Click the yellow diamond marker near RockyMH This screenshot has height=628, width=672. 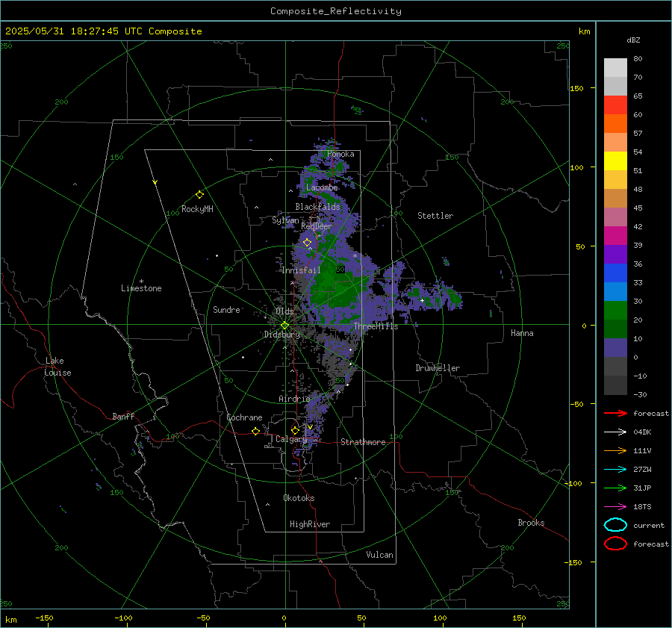coord(199,195)
